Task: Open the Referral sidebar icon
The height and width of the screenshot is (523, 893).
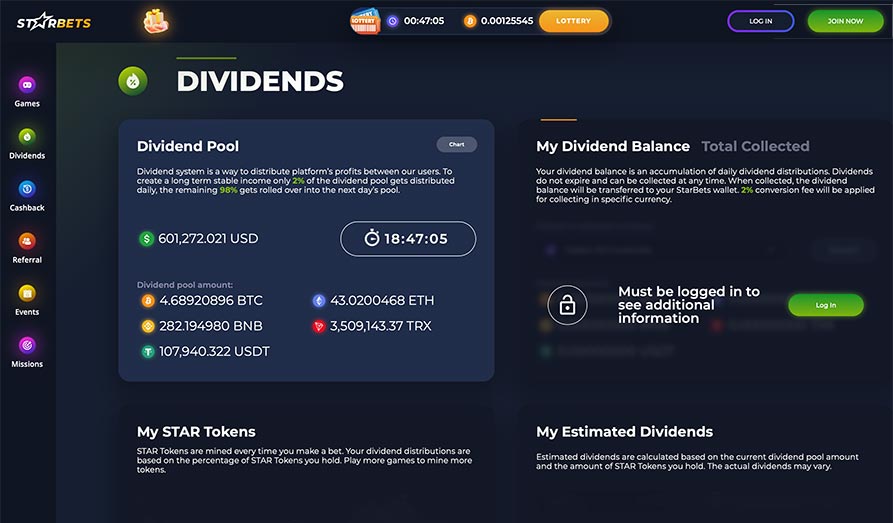Action: coord(27,241)
